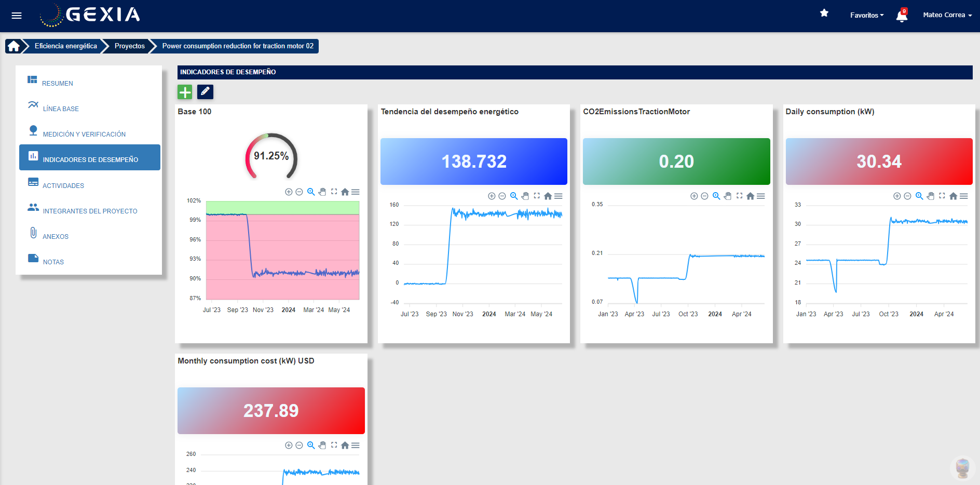Open the Proyectos breadcrumb link
Image resolution: width=980 pixels, height=485 pixels.
(129, 46)
